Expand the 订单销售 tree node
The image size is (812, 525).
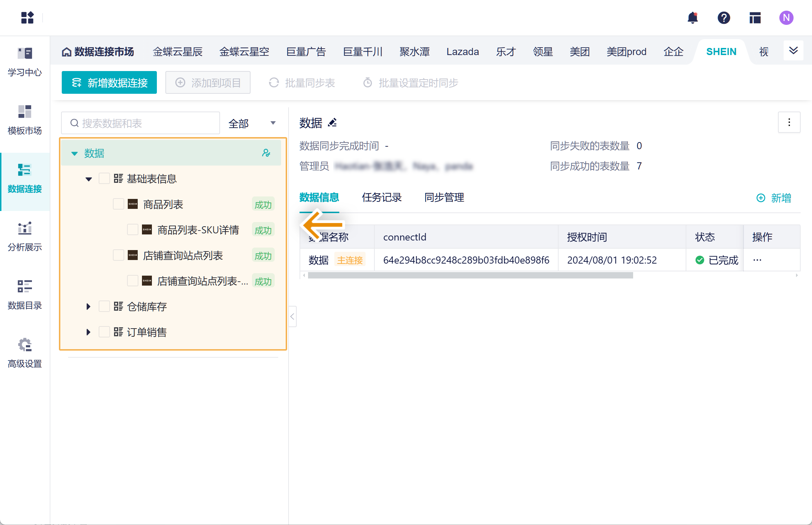point(88,332)
